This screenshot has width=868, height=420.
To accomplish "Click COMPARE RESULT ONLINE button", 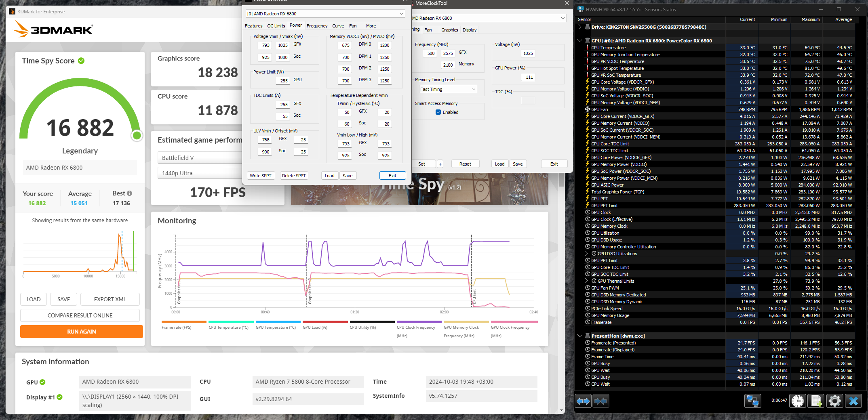I will (80, 315).
